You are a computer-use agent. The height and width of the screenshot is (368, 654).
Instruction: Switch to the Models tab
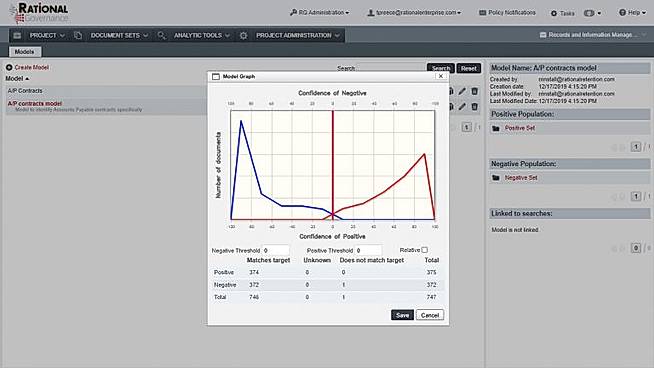click(25, 52)
